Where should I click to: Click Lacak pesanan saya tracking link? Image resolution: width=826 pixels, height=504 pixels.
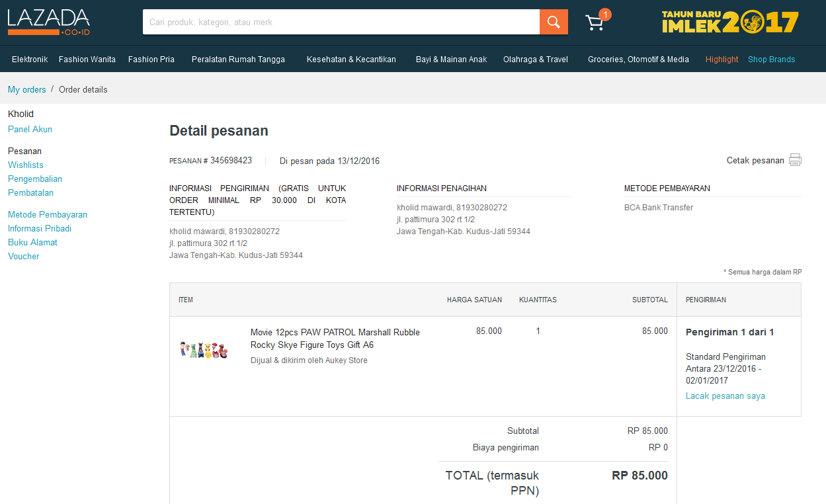point(725,396)
